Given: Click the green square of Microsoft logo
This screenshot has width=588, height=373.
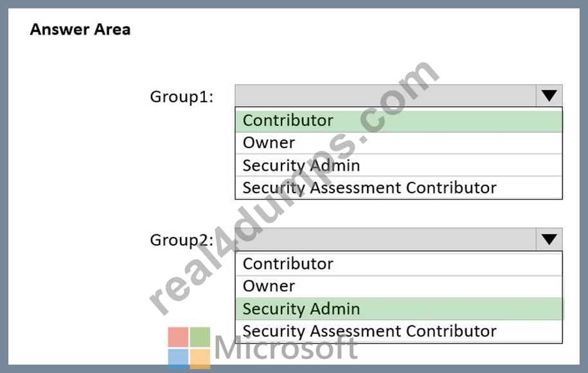Looking at the screenshot, I should click(200, 337).
